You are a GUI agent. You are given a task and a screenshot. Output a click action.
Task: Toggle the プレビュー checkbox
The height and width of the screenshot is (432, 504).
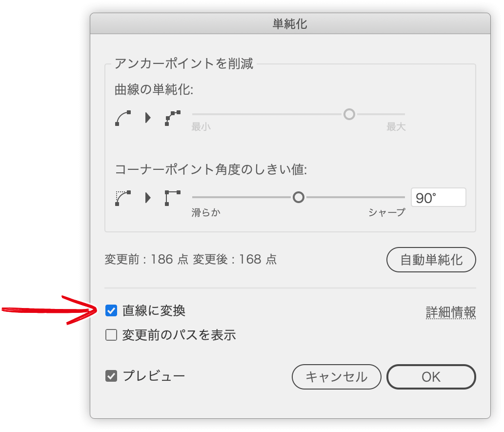[111, 376]
